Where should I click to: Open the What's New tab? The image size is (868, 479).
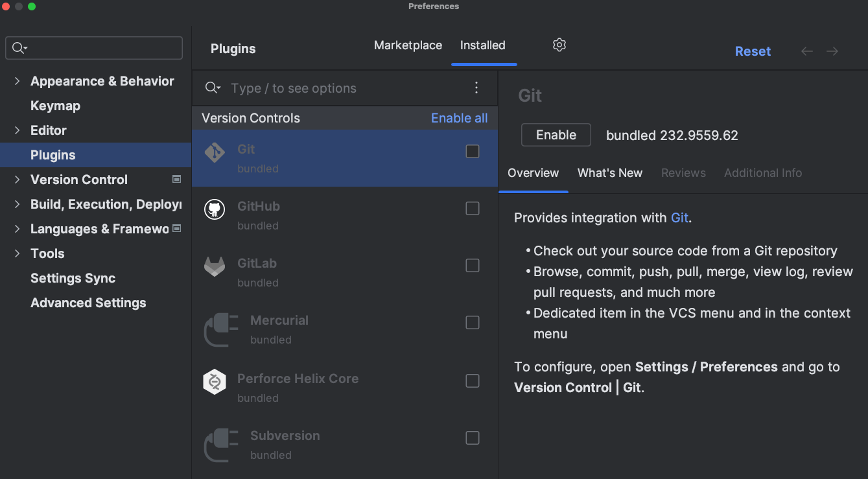[x=609, y=173]
